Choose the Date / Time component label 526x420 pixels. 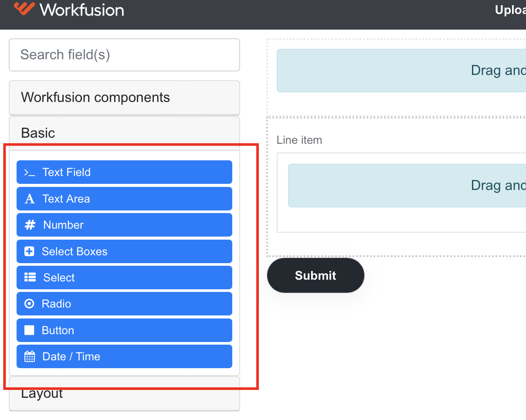coord(71,356)
